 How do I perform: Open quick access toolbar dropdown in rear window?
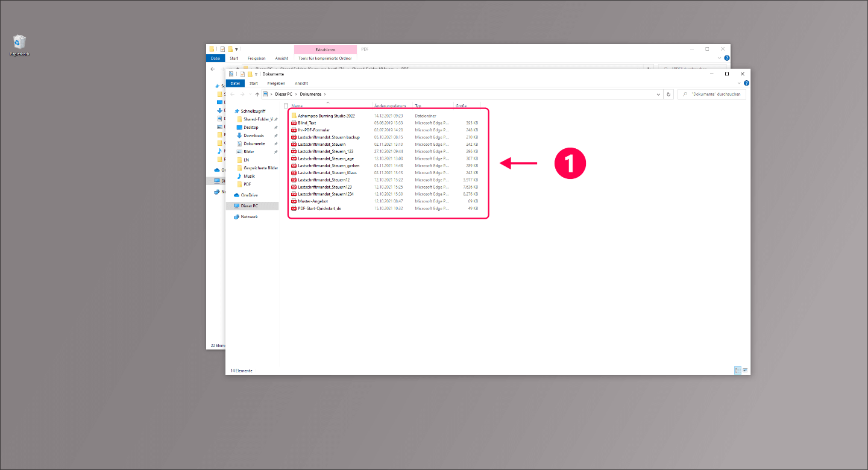(x=236, y=49)
